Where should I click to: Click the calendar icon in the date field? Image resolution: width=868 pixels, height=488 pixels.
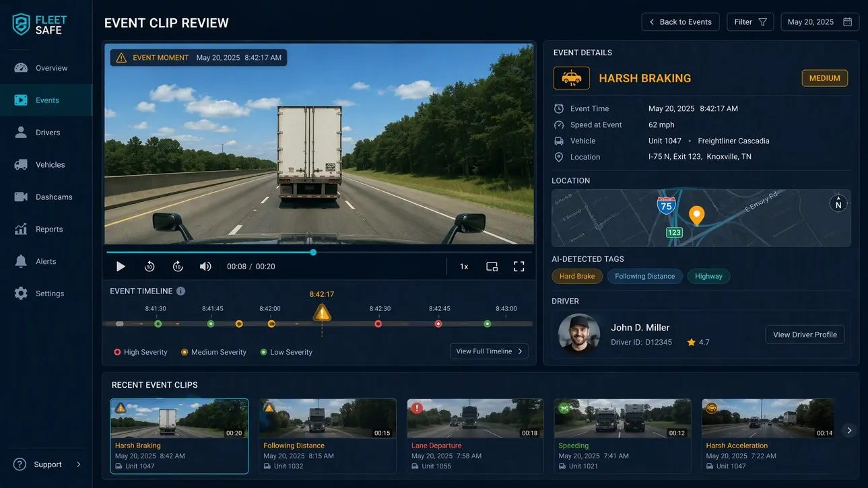coord(847,22)
